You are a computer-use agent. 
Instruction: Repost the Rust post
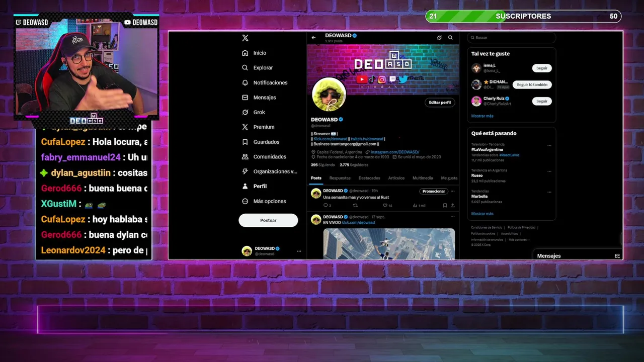point(355,205)
